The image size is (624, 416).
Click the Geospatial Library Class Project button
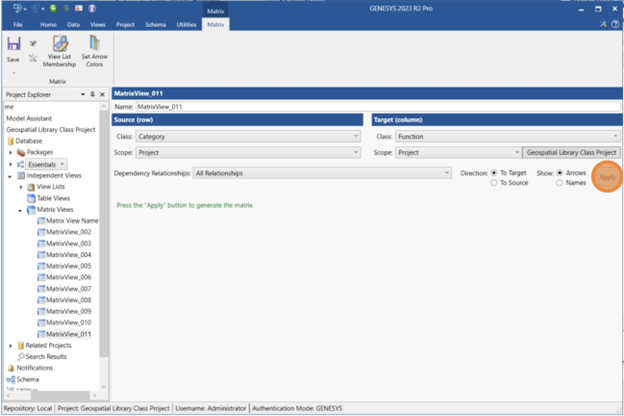(571, 153)
